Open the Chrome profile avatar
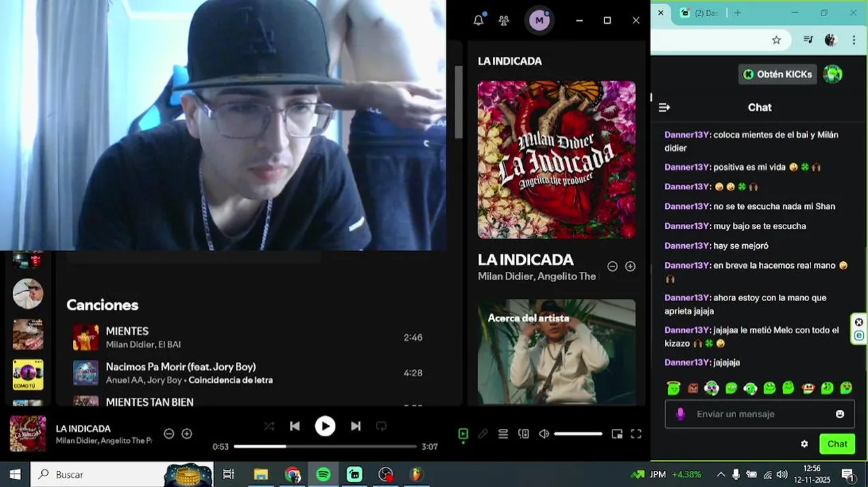 pyautogui.click(x=831, y=40)
